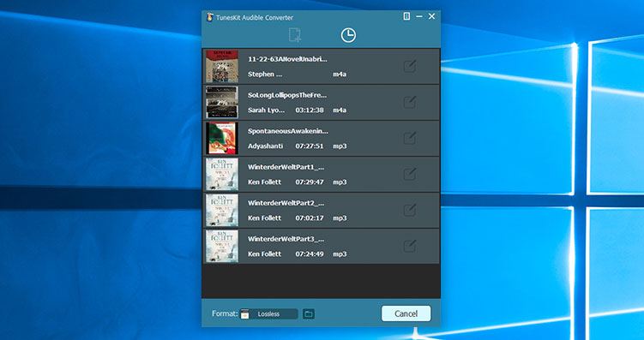Click the title 11-22-63ANovelUnabri...
Screen dimensions: 644x340
288,59
